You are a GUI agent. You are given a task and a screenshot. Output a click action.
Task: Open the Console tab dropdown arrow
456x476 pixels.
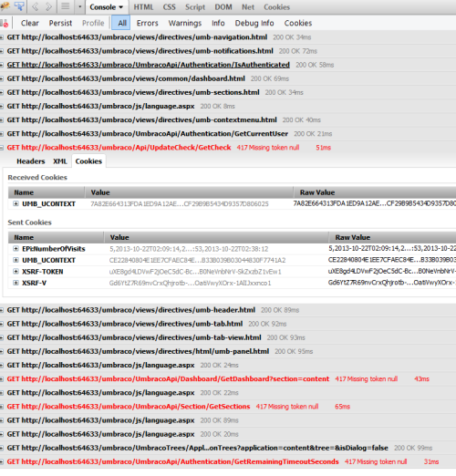(121, 7)
